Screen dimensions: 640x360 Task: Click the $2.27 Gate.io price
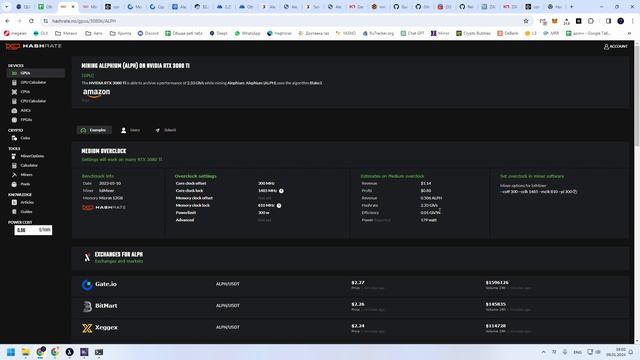click(x=358, y=282)
